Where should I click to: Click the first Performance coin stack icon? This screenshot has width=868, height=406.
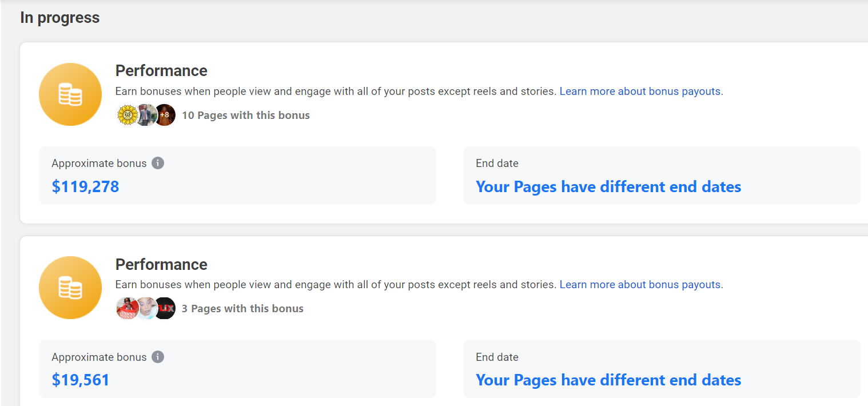[70, 94]
